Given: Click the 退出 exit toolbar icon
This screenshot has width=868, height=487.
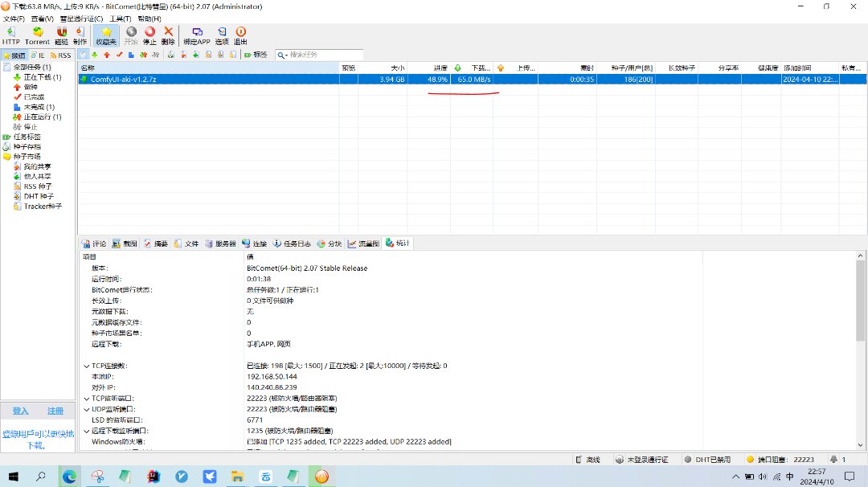Looking at the screenshot, I should click(240, 35).
